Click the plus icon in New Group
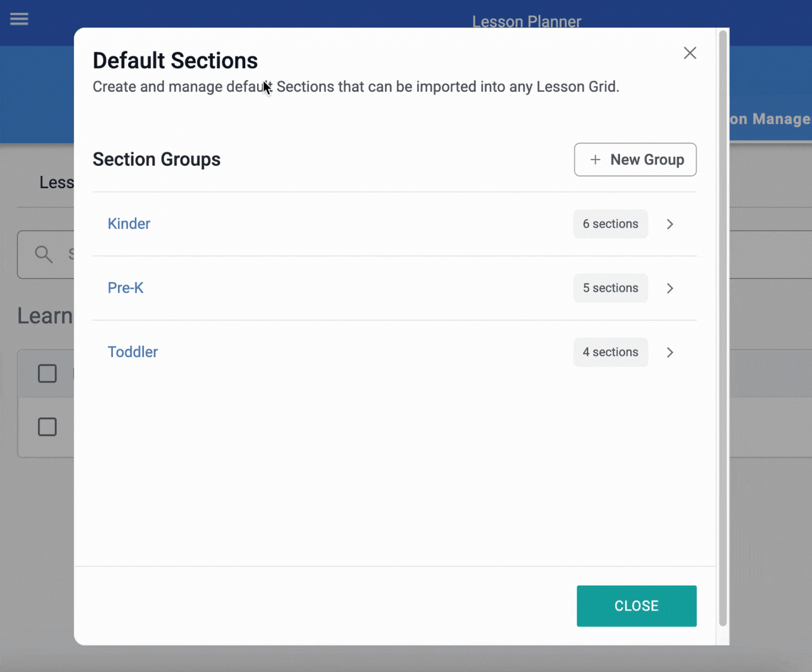812x672 pixels. click(595, 159)
